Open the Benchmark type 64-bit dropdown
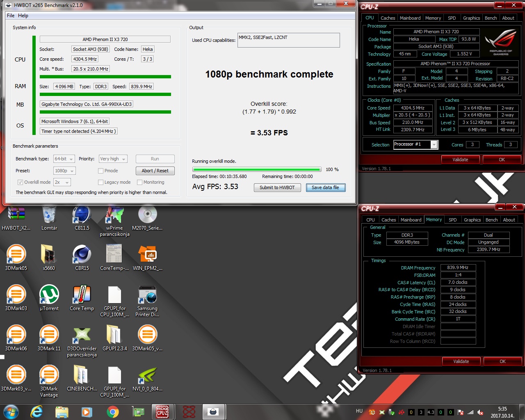Screen dimensions: 525x420 click(x=64, y=159)
